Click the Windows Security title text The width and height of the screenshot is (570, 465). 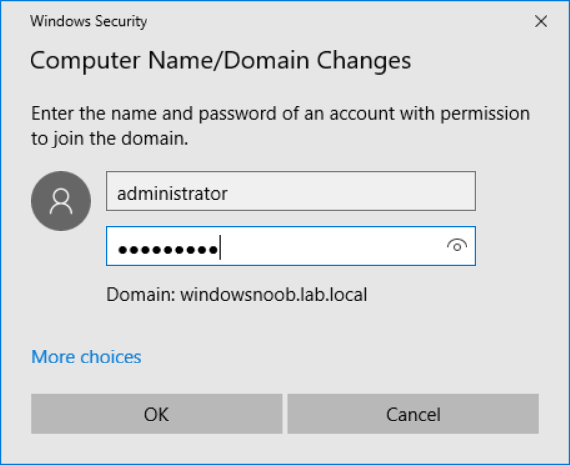[89, 21]
